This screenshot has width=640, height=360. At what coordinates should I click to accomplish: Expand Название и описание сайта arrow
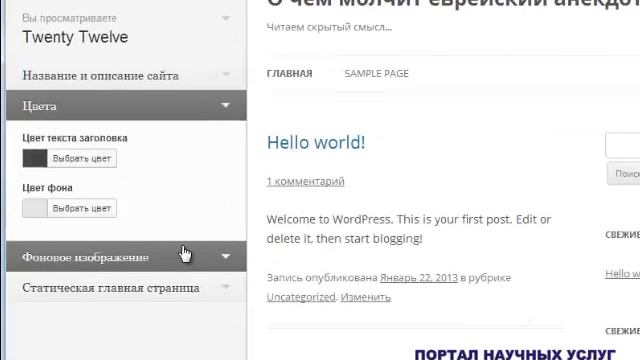click(x=225, y=74)
